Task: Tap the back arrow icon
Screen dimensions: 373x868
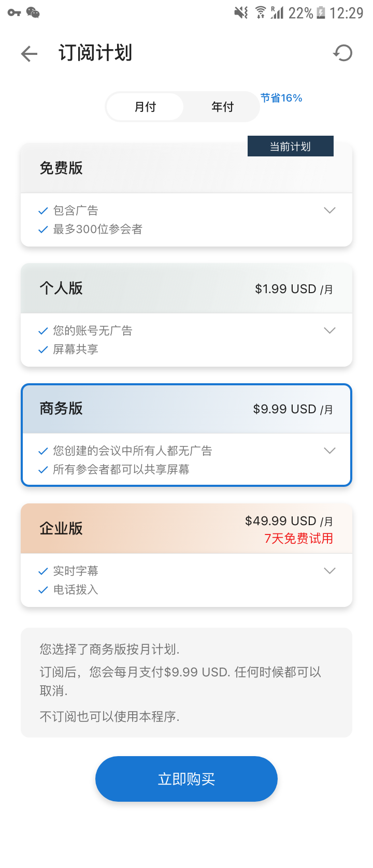Action: (x=30, y=53)
